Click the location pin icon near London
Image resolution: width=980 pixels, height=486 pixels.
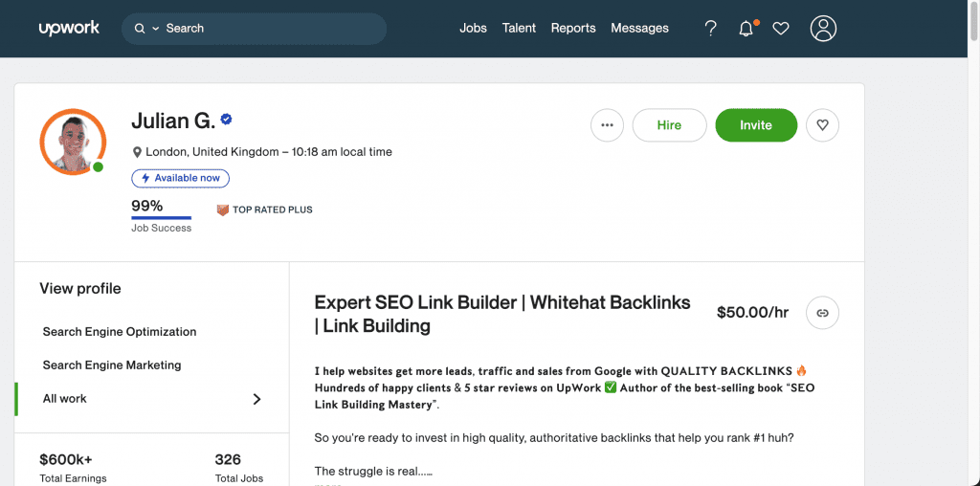pos(137,152)
